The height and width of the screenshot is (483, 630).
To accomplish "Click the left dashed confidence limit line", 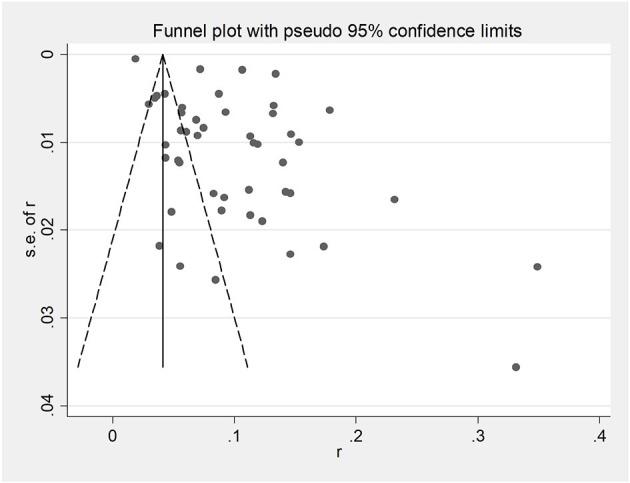I will 110,250.
